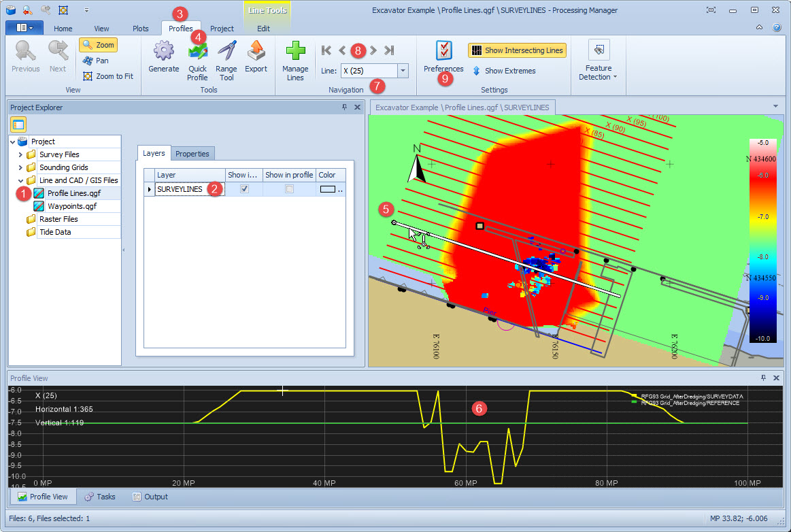791x532 pixels.
Task: Open the Properties tab
Action: [192, 154]
